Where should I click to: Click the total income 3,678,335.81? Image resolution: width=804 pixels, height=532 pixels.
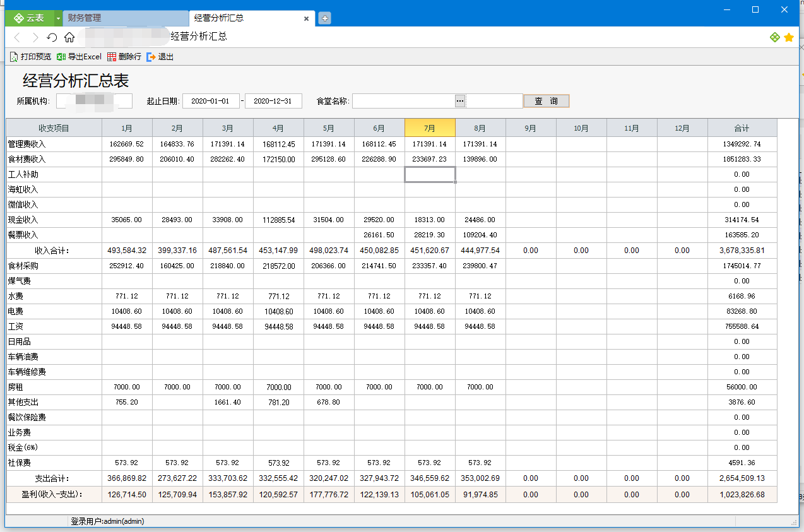(x=742, y=251)
